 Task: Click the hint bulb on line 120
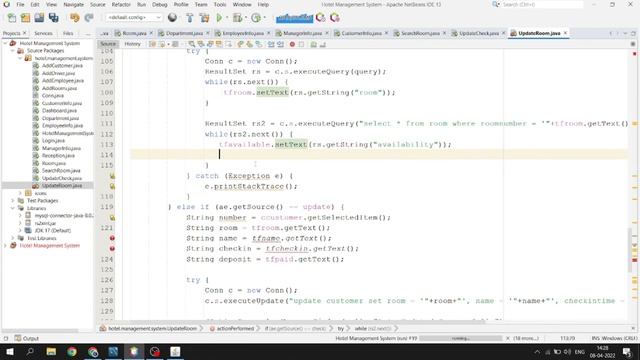click(x=112, y=218)
